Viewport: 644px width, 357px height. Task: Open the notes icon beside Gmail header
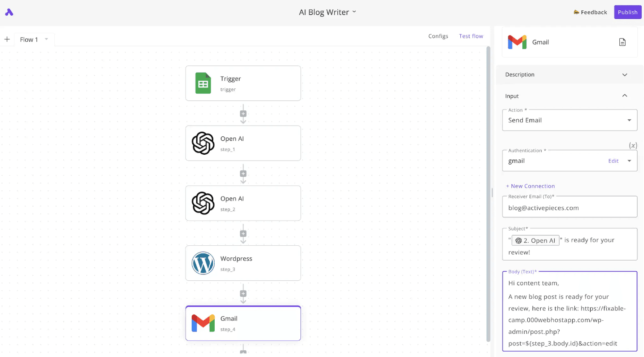tap(622, 42)
